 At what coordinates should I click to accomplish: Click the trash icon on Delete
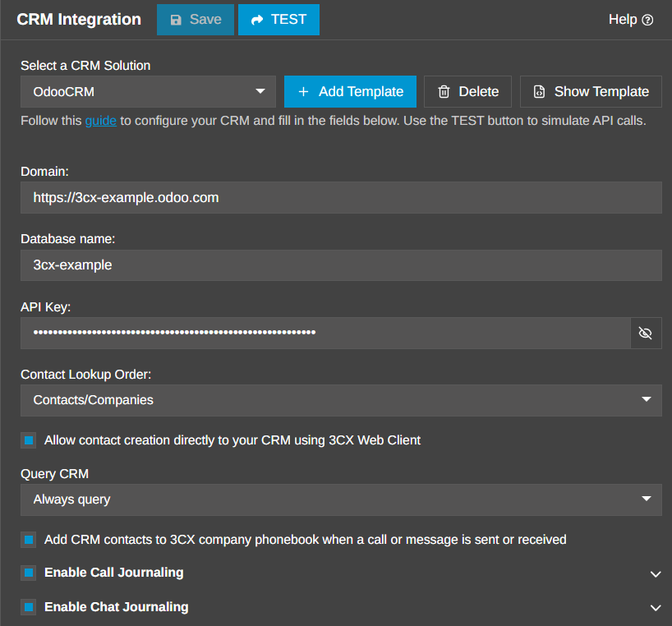444,92
